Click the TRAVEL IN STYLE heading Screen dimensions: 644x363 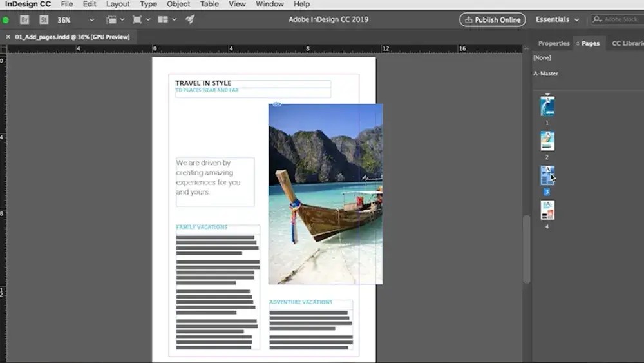(204, 83)
